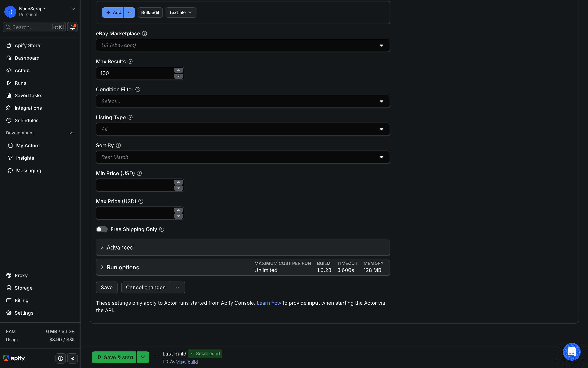Show help for Max Price field
Screen dimensions: 588x368
tap(141, 201)
